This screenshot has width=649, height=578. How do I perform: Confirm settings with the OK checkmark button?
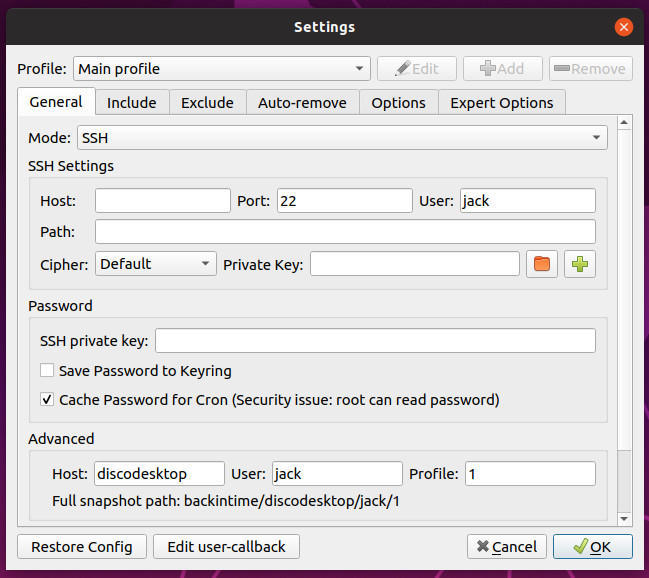592,547
